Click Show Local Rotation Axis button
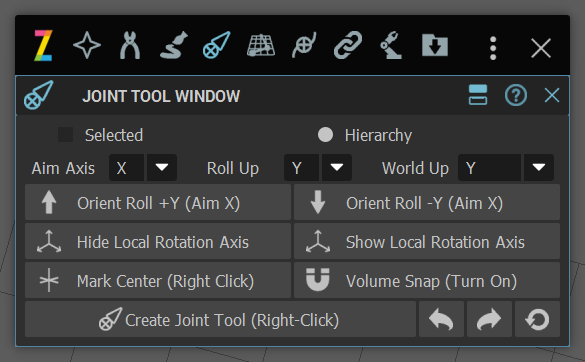585x362 pixels. (427, 241)
